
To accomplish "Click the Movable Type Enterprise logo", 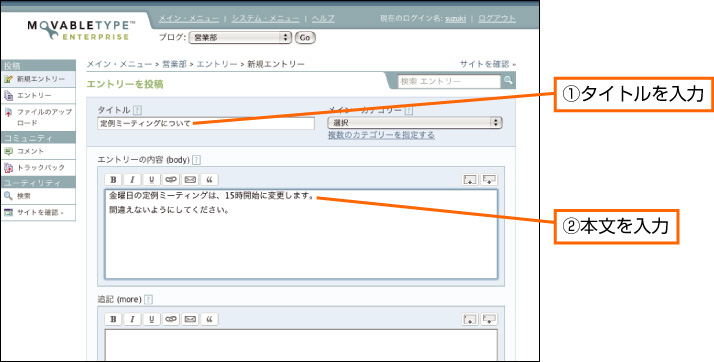I will (82, 30).
